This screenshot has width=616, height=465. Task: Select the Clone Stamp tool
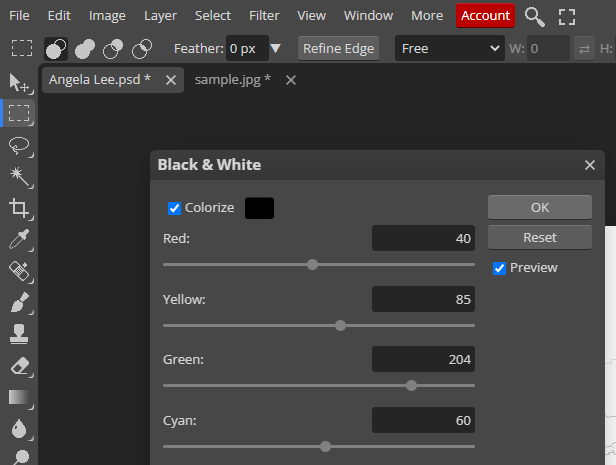19,334
